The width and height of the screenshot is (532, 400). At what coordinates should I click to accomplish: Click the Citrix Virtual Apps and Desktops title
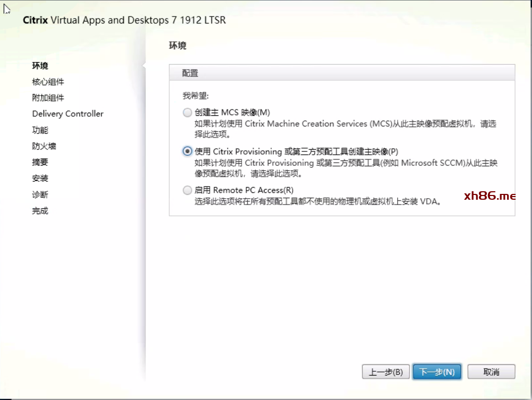click(124, 20)
